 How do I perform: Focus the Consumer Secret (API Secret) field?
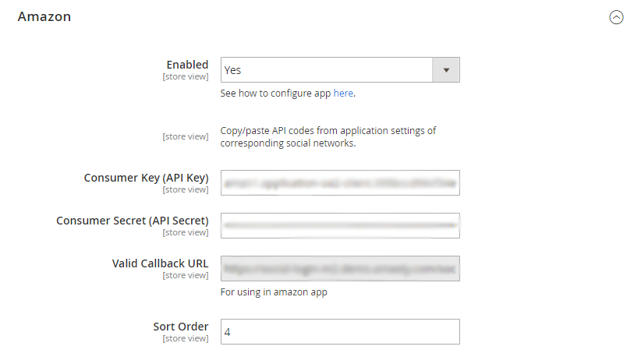click(340, 225)
